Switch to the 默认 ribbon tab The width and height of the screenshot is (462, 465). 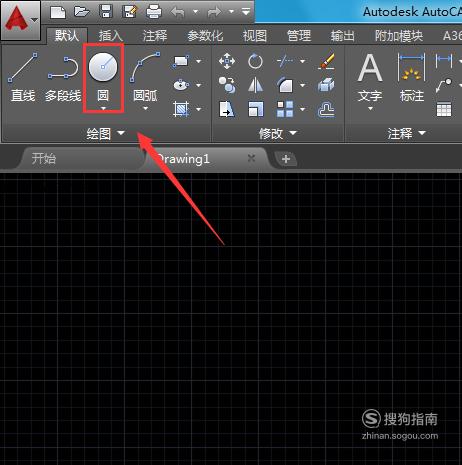pyautogui.click(x=67, y=36)
